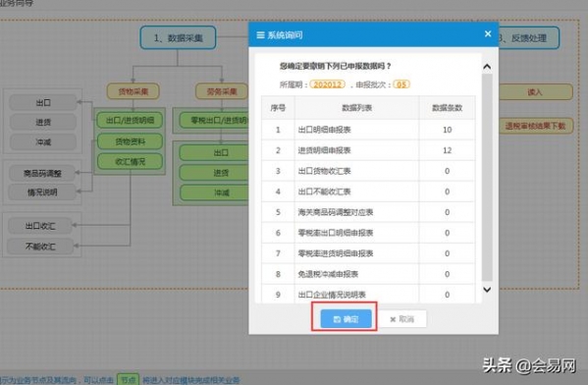Close the 系统询问 dialog
The height and width of the screenshot is (385, 588).
488,34
